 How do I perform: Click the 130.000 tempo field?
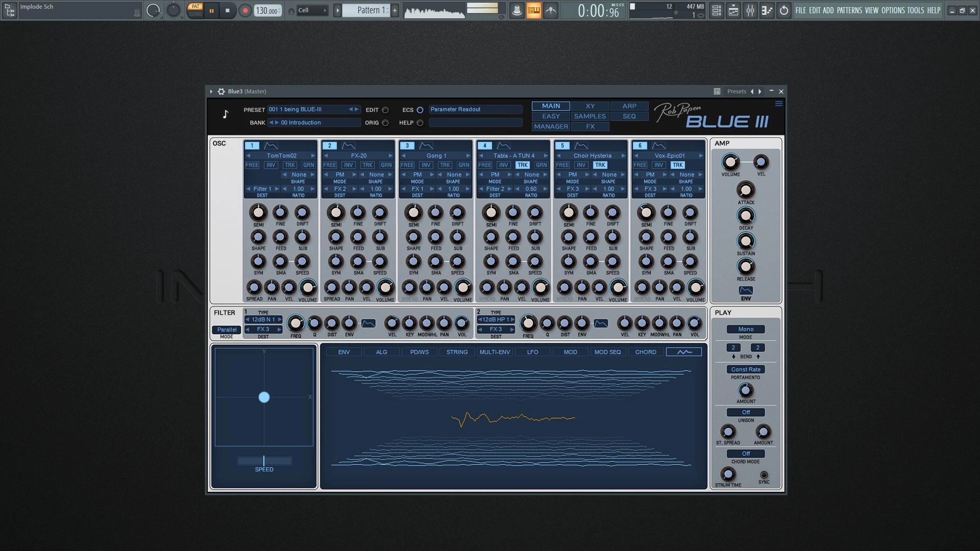coord(267,11)
